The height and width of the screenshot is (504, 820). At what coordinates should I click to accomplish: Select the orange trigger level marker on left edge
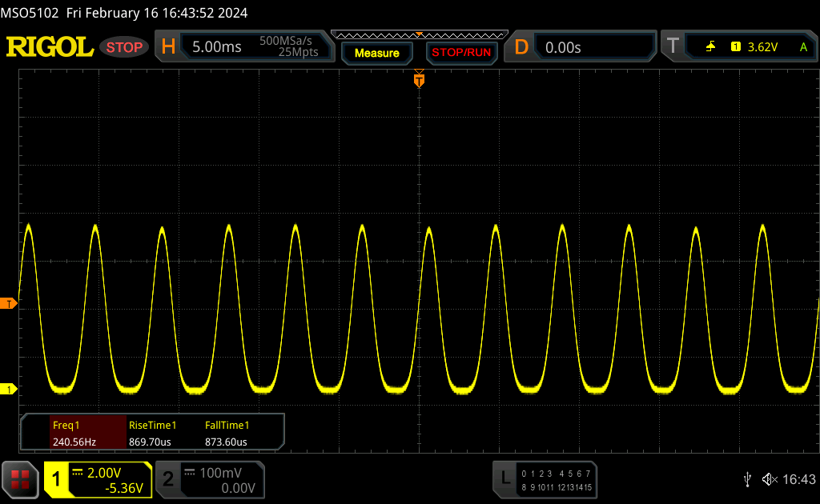tap(8, 303)
